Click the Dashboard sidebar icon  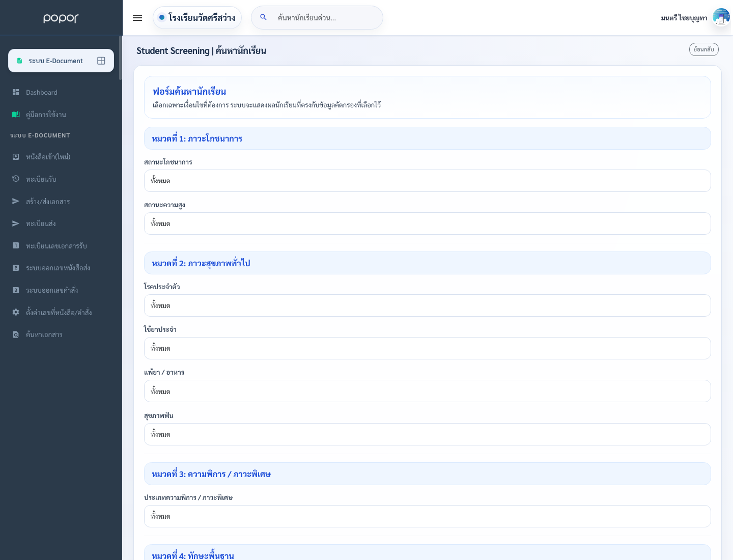point(16,92)
